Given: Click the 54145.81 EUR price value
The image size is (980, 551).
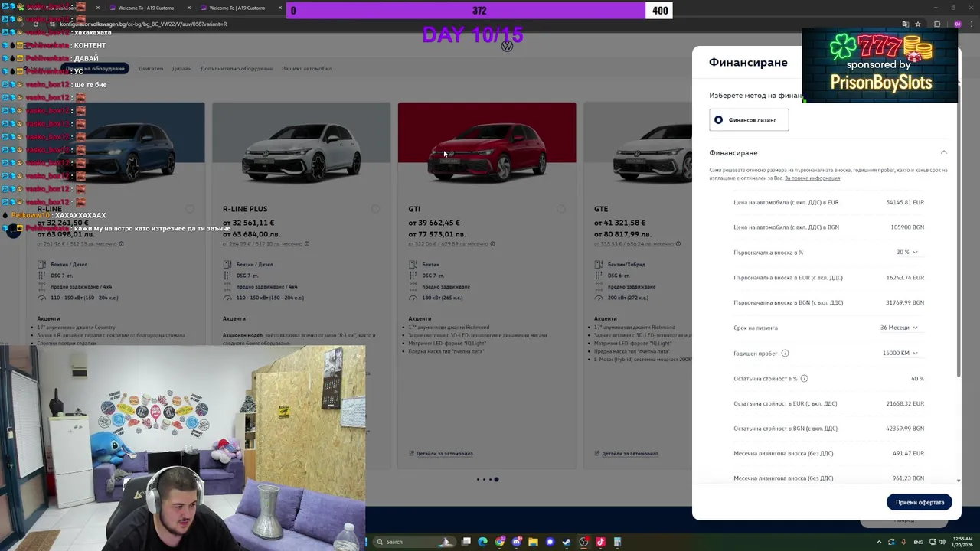Looking at the screenshot, I should click(905, 202).
